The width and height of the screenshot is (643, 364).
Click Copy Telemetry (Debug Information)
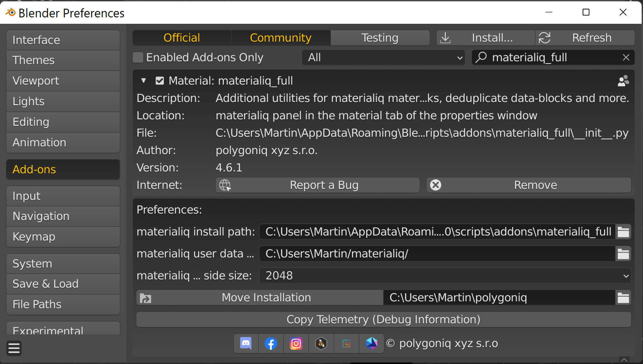(384, 320)
